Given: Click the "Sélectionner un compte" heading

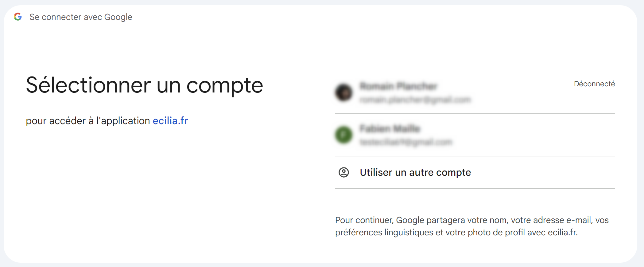Looking at the screenshot, I should click(x=144, y=85).
